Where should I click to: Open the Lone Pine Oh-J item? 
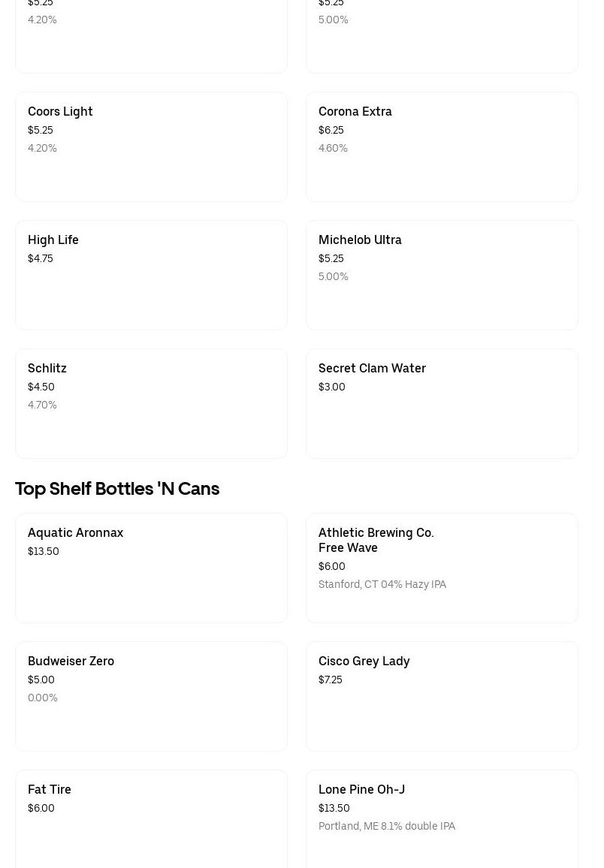coord(442,818)
